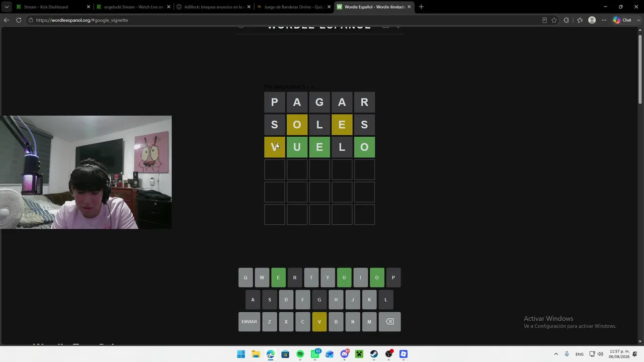Click the network icon in the system tray

click(592, 354)
